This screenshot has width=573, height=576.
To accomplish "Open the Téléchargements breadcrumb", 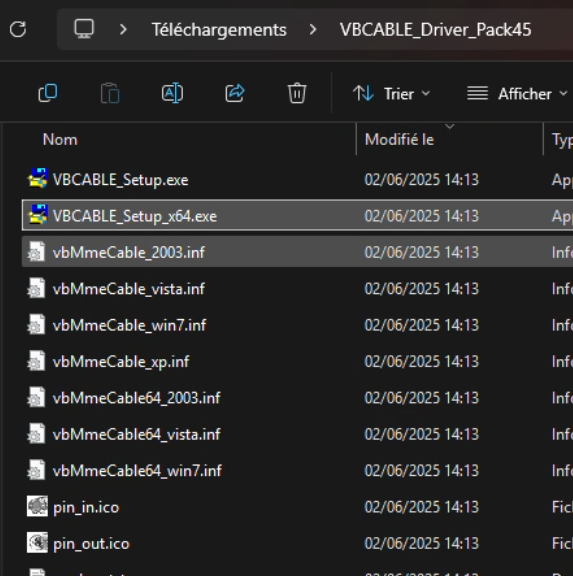I will pos(219,30).
